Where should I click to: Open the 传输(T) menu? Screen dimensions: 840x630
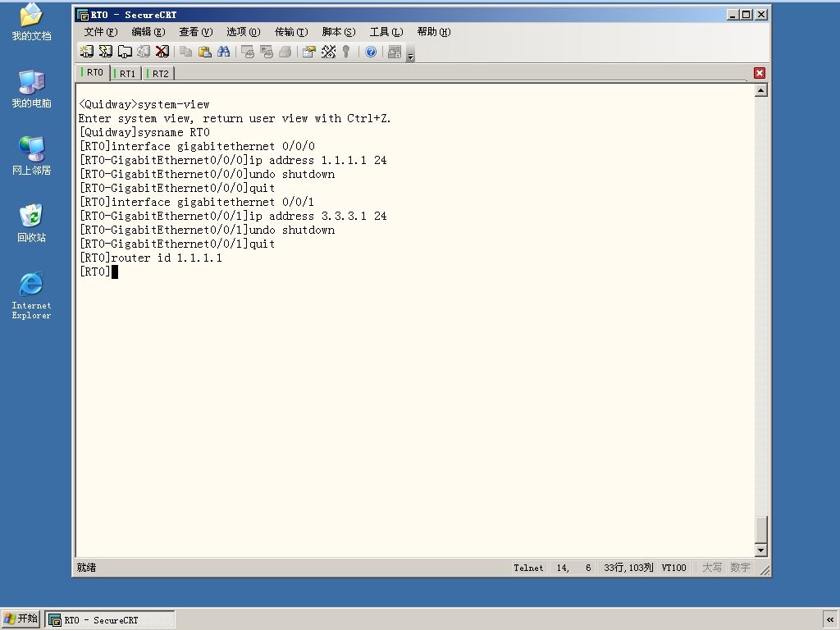click(x=291, y=32)
